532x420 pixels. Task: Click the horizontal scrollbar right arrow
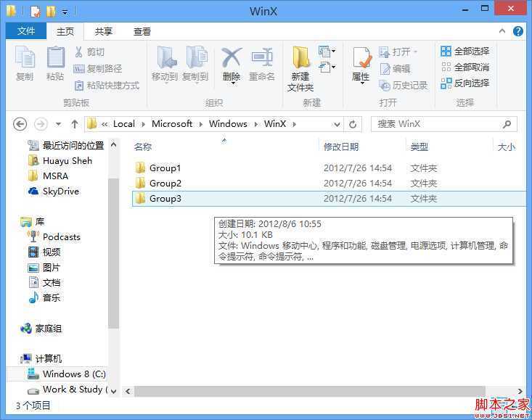pyautogui.click(x=520, y=391)
